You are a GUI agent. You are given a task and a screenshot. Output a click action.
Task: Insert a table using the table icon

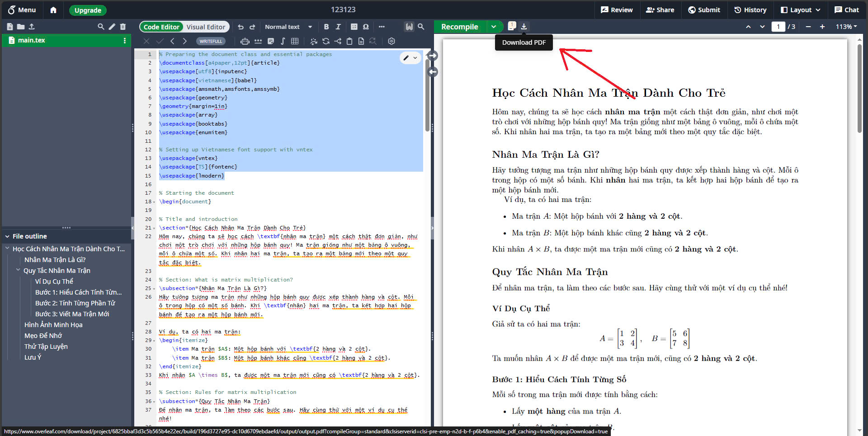point(295,41)
